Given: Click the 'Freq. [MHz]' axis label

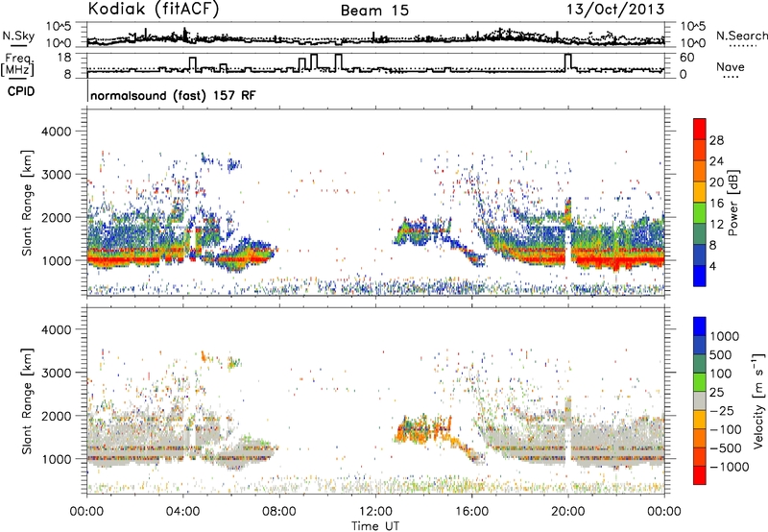Looking at the screenshot, I should tap(19, 65).
